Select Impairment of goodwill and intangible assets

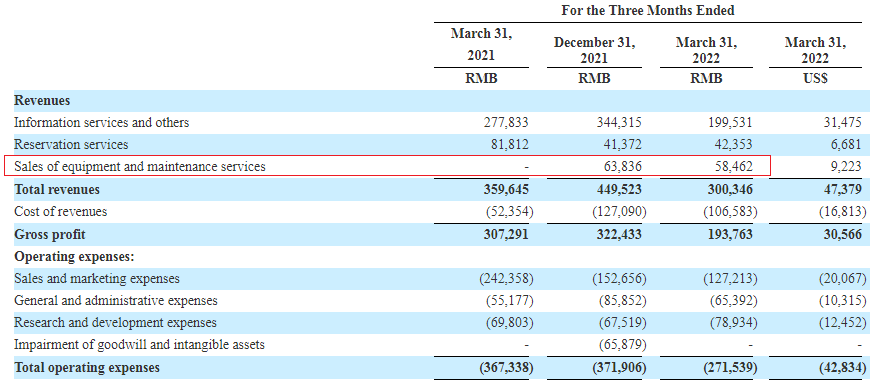(140, 344)
